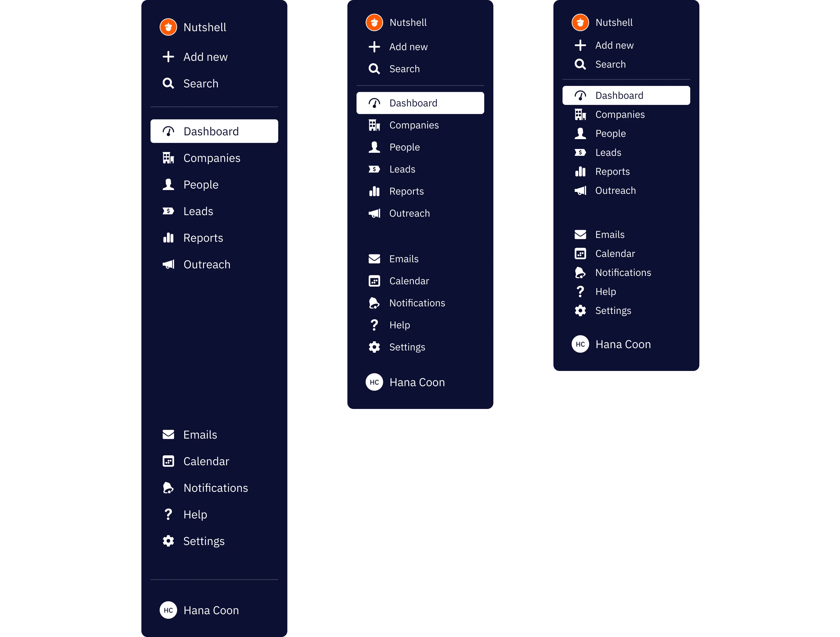
Task: Select the Companies icon in navigation
Action: [x=168, y=158]
